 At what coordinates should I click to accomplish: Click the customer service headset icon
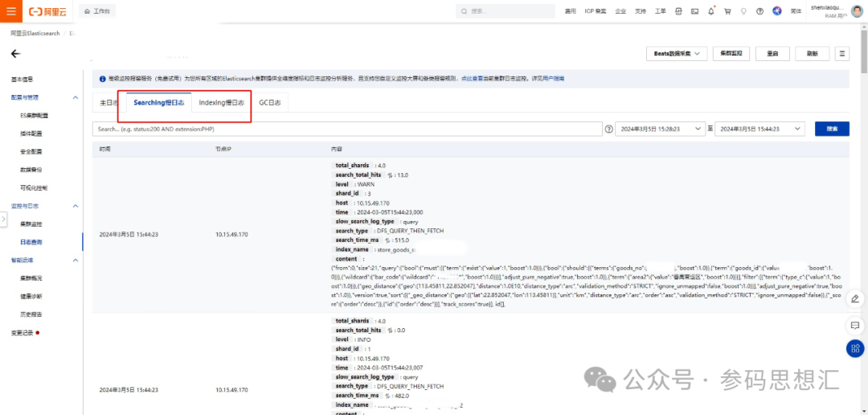[678, 11]
